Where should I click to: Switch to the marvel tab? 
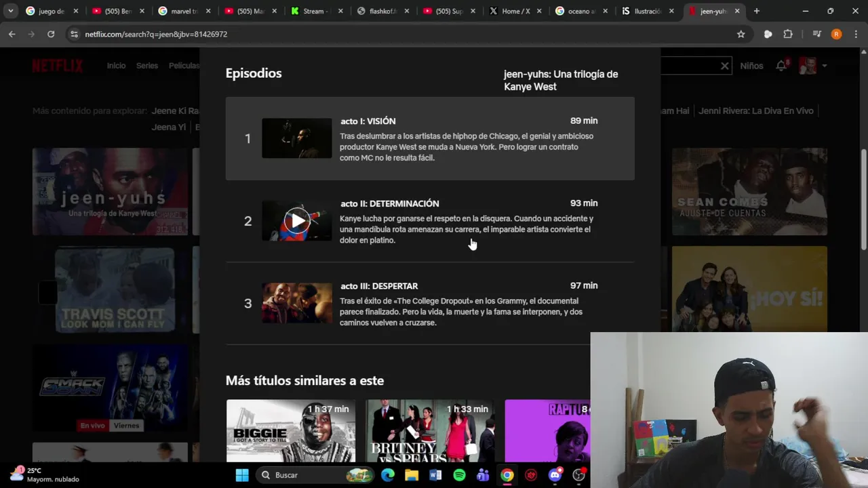pos(184,11)
